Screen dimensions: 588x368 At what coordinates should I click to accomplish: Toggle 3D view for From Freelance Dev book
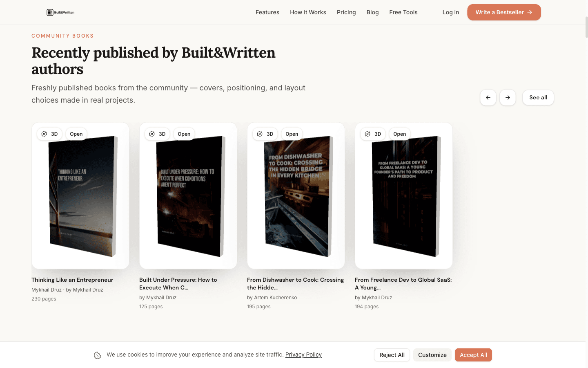[372, 134]
